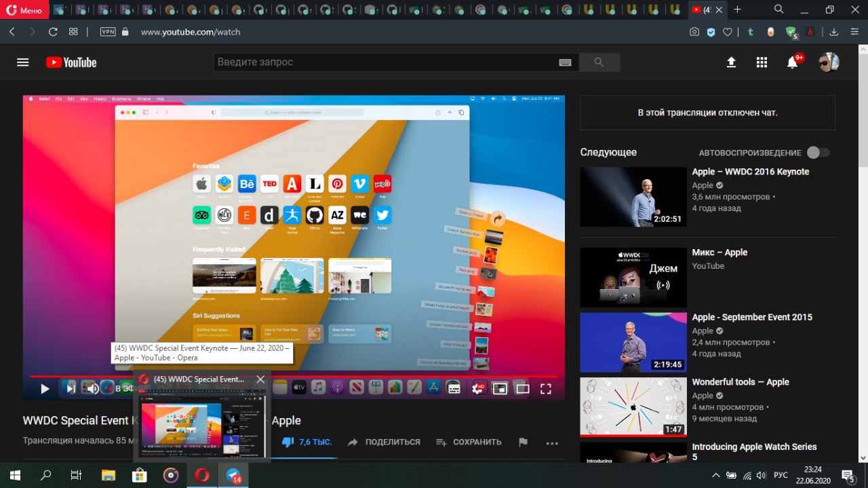868x488 pixels.
Task: Open the Windows Start menu
Action: coord(15,475)
